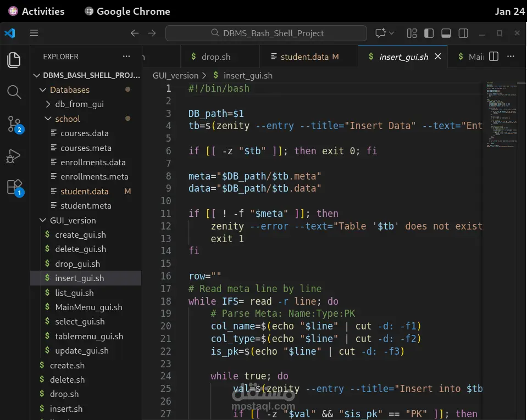Open the Copilot chat icon near the title bar
The image size is (527, 420).
click(380, 33)
